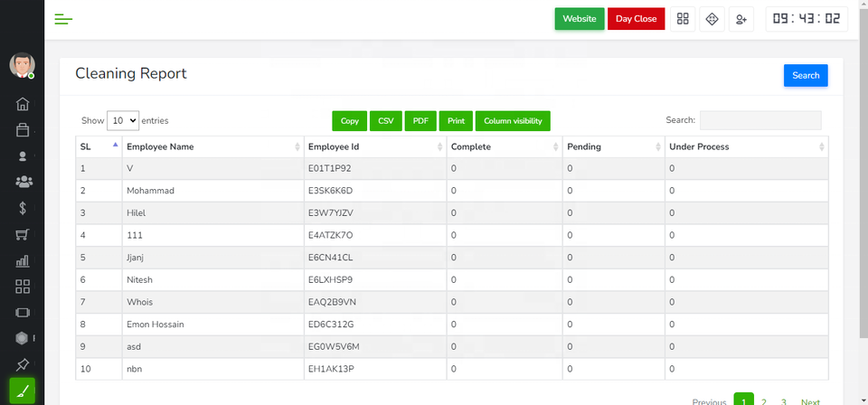Open the grid apps icon in header
This screenshot has height=405, width=868.
click(x=683, y=19)
